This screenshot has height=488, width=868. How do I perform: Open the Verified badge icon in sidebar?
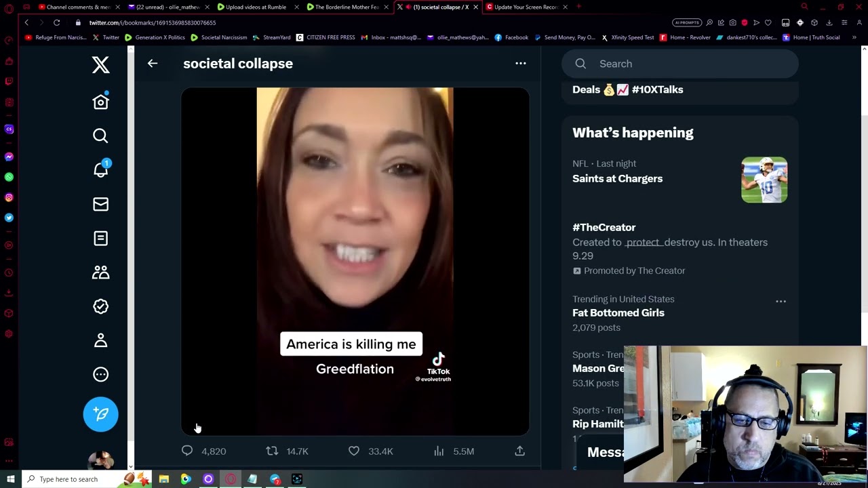click(x=100, y=306)
